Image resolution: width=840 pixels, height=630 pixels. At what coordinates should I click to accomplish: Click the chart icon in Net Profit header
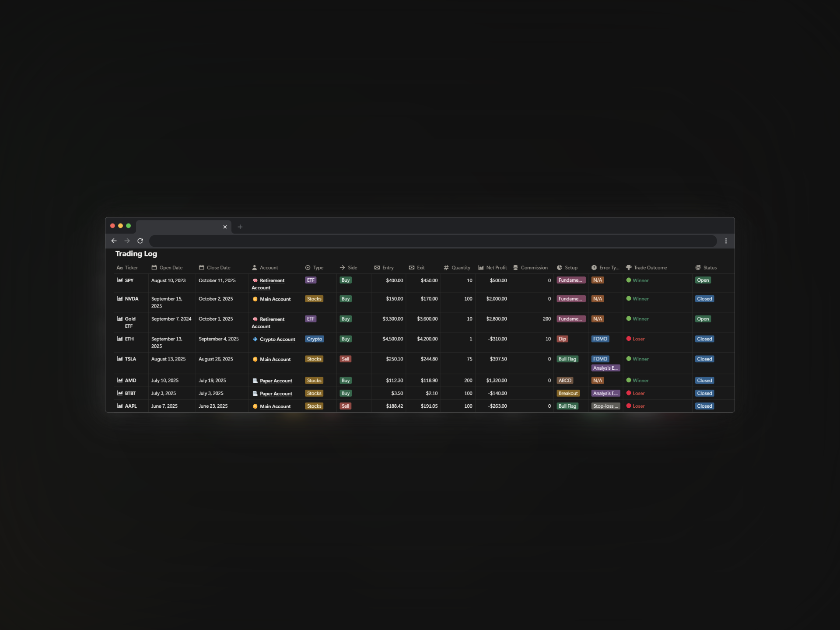pos(481,267)
